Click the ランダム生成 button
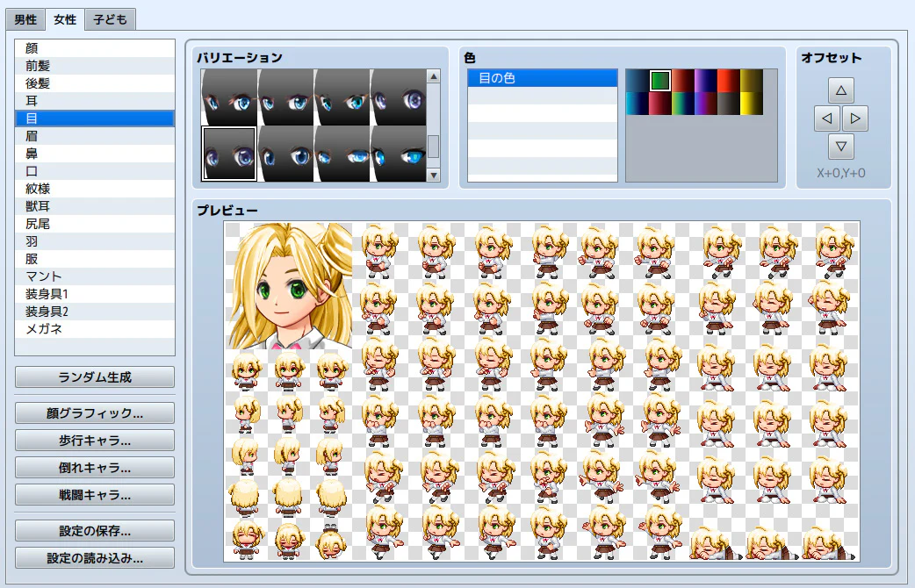The image size is (915, 588). pyautogui.click(x=95, y=376)
